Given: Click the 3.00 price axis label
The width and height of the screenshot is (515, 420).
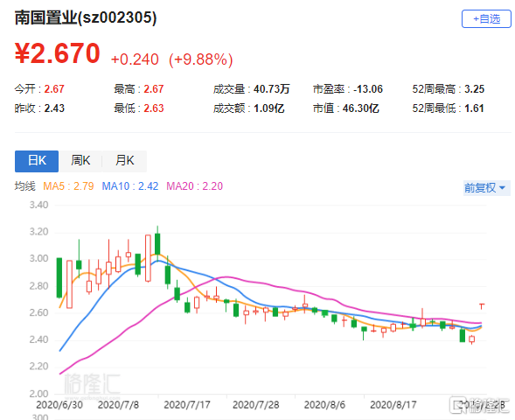Looking at the screenshot, I should click(x=38, y=259).
